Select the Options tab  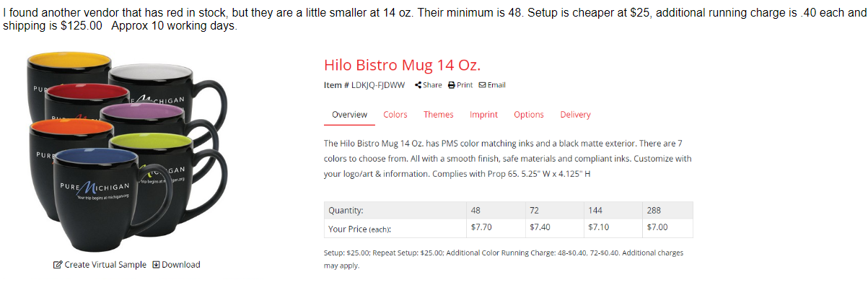coord(529,115)
